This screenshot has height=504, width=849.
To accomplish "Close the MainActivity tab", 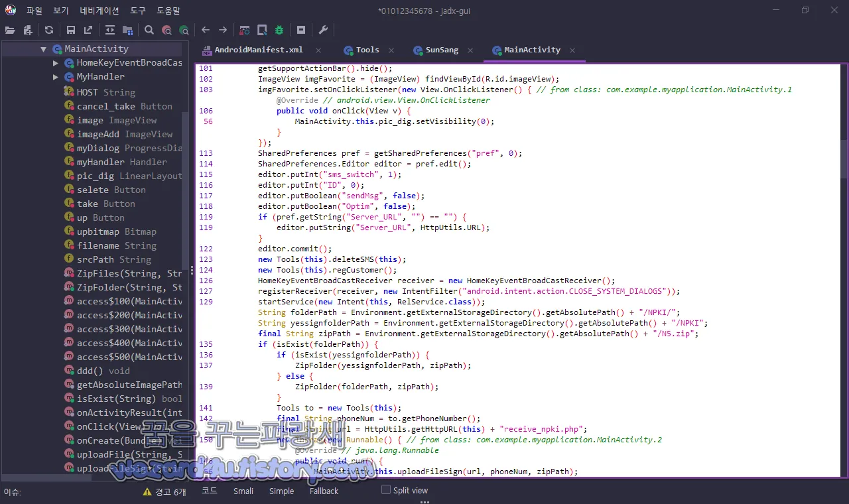I will tap(572, 50).
